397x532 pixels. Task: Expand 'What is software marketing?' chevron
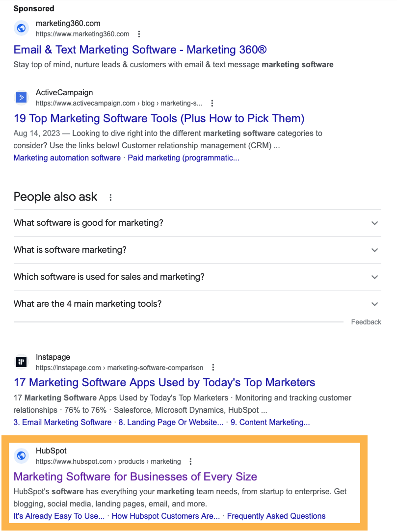coord(374,250)
